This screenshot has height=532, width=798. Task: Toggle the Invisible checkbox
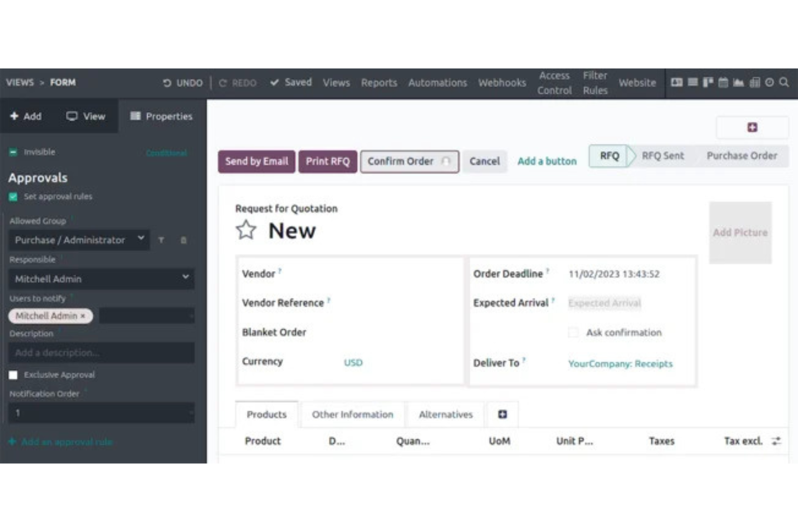13,152
